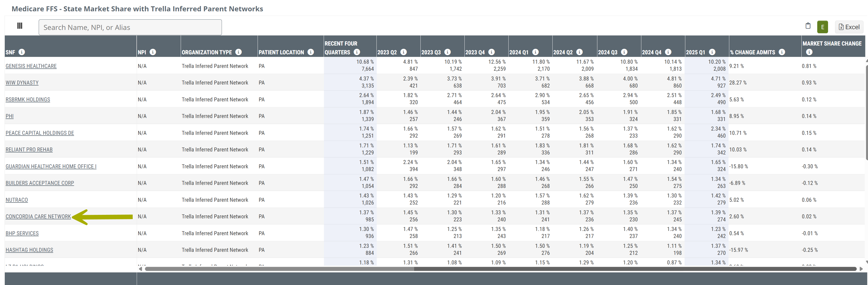Open the column chooser bars icon
The height and width of the screenshot is (285, 868).
pyautogui.click(x=20, y=26)
